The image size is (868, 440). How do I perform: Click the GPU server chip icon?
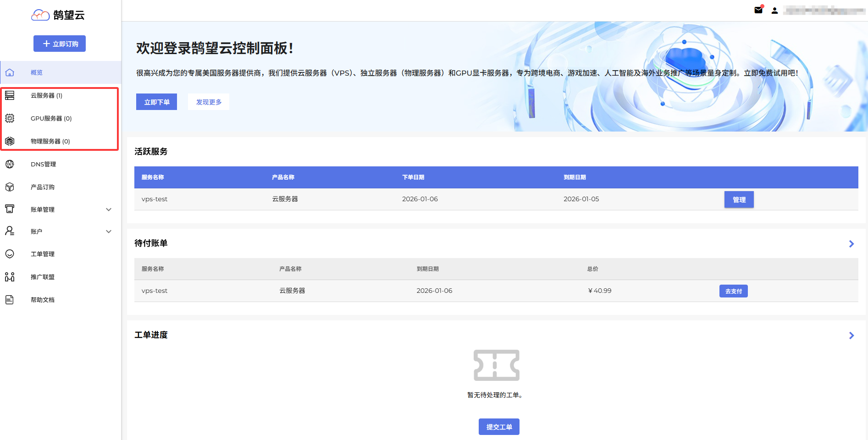pos(10,118)
